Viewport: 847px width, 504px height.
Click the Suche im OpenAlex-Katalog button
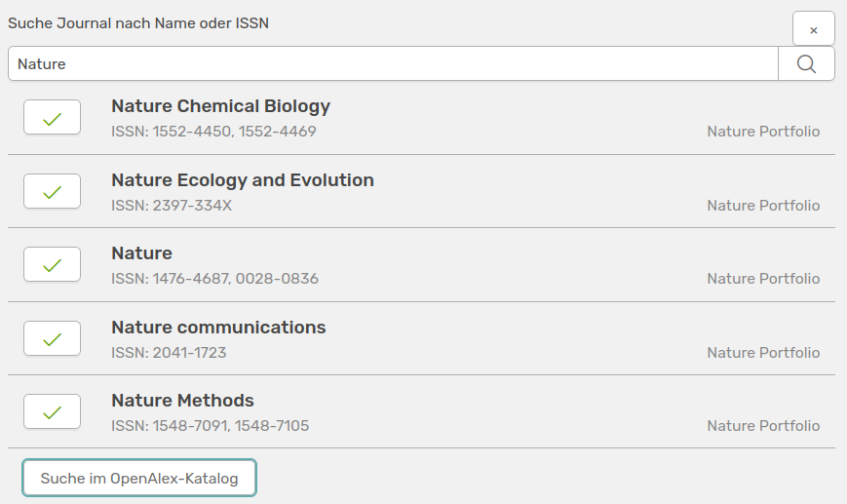139,478
